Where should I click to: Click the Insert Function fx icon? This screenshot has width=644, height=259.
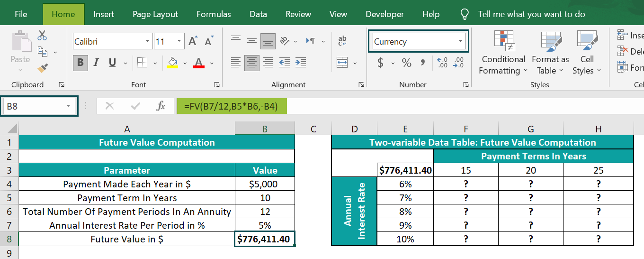161,106
